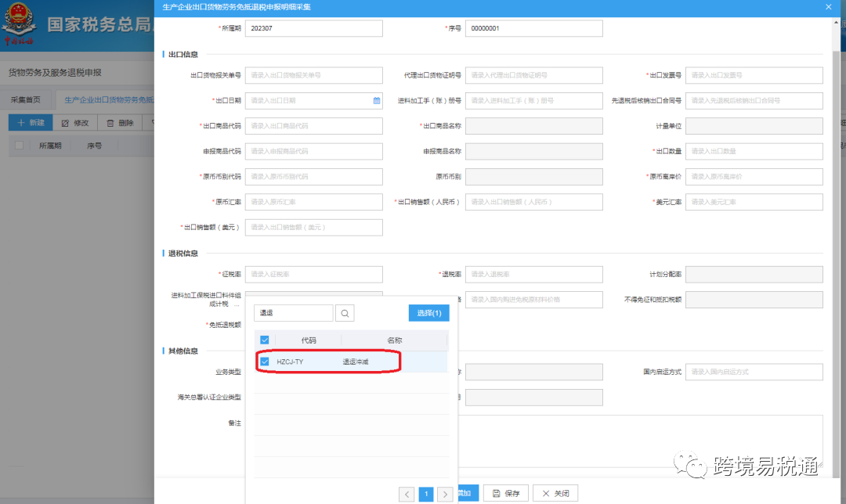
Task: Click the 序号 input field
Action: point(534,29)
